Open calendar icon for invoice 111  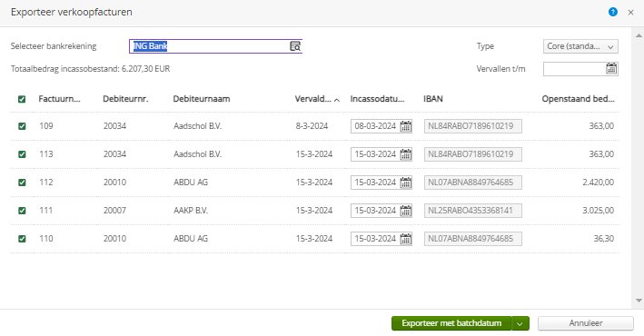pos(406,211)
